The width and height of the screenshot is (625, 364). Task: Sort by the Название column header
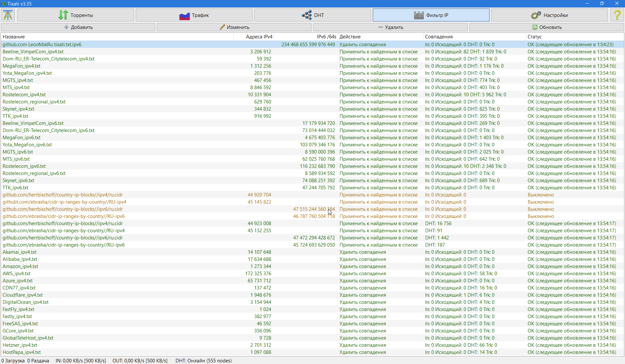[117, 37]
